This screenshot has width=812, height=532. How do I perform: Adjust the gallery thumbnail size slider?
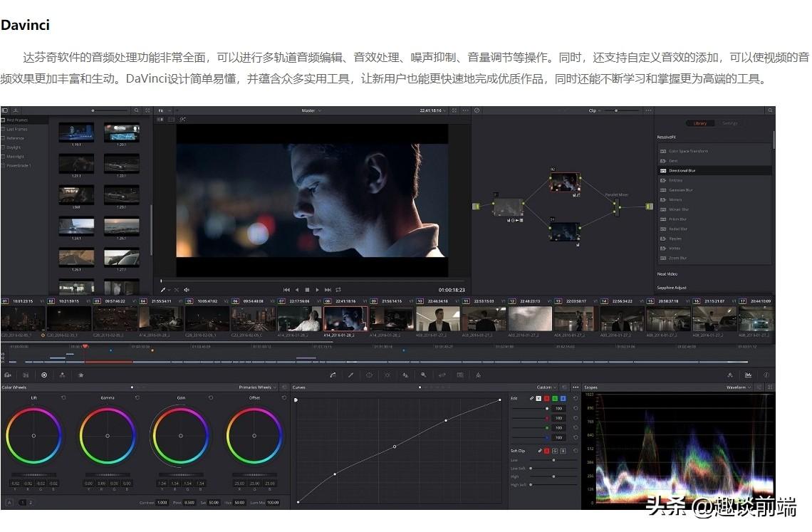(110, 110)
